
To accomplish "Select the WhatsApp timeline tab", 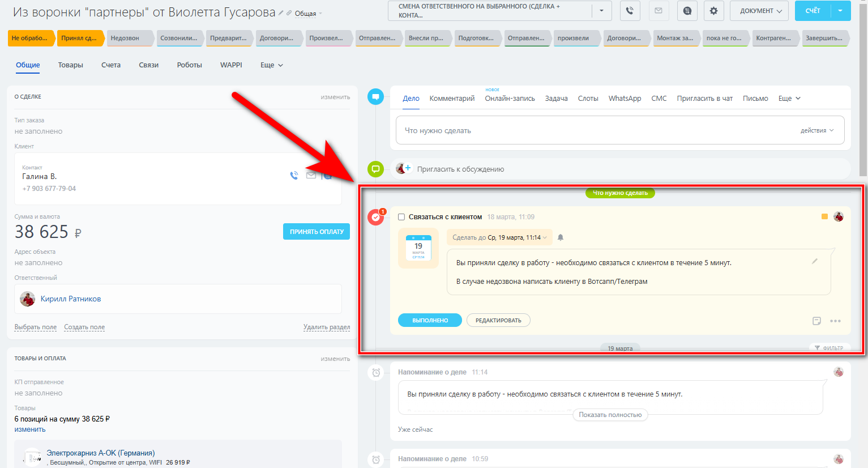I will point(625,99).
